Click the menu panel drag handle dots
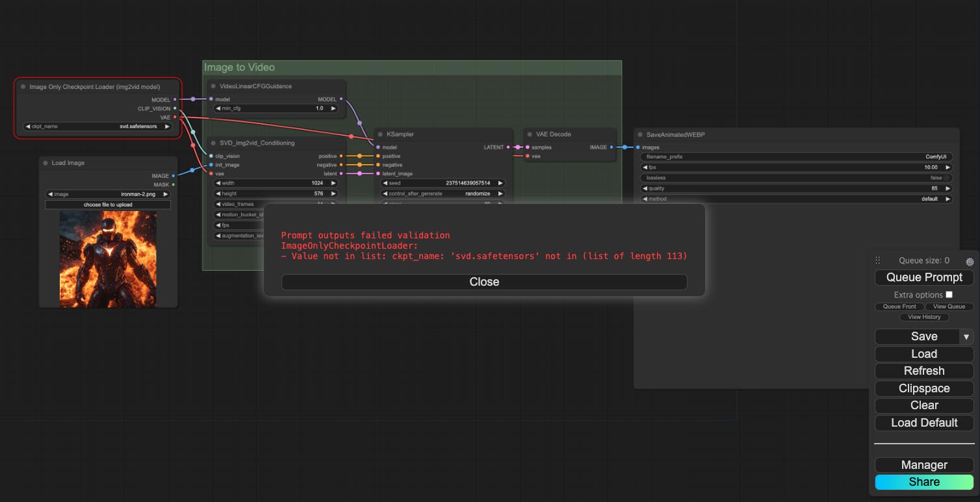Image resolution: width=980 pixels, height=502 pixels. pos(878,260)
